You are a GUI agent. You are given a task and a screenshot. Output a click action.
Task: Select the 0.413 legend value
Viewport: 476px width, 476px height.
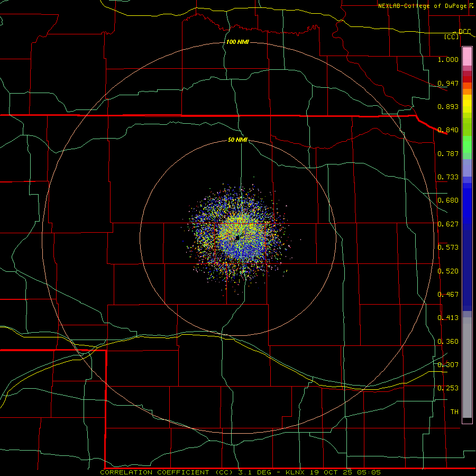(448, 318)
